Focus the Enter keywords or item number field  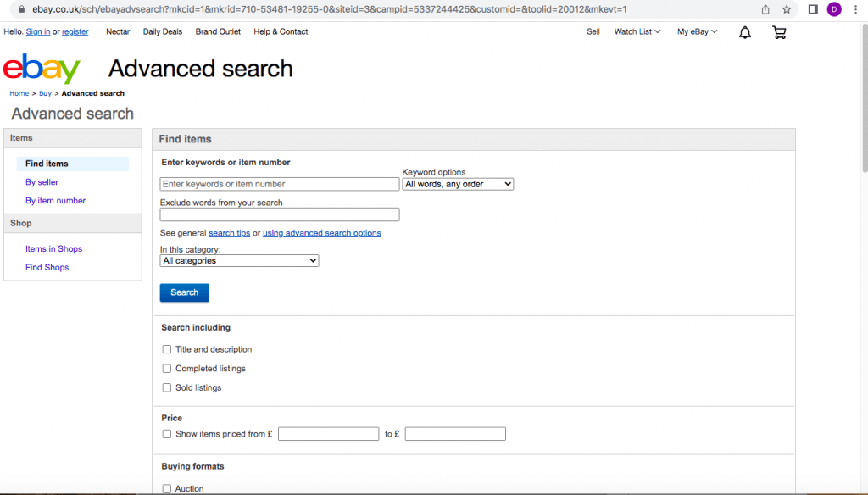[x=279, y=184]
